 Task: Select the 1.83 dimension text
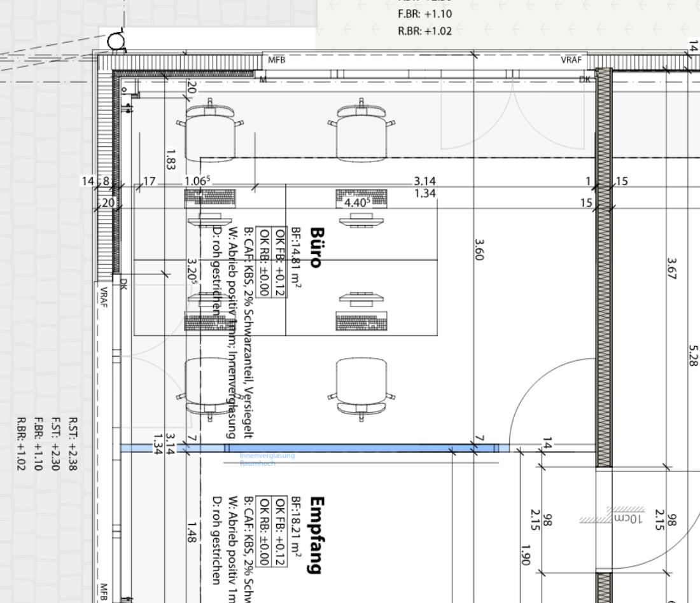[x=170, y=160]
